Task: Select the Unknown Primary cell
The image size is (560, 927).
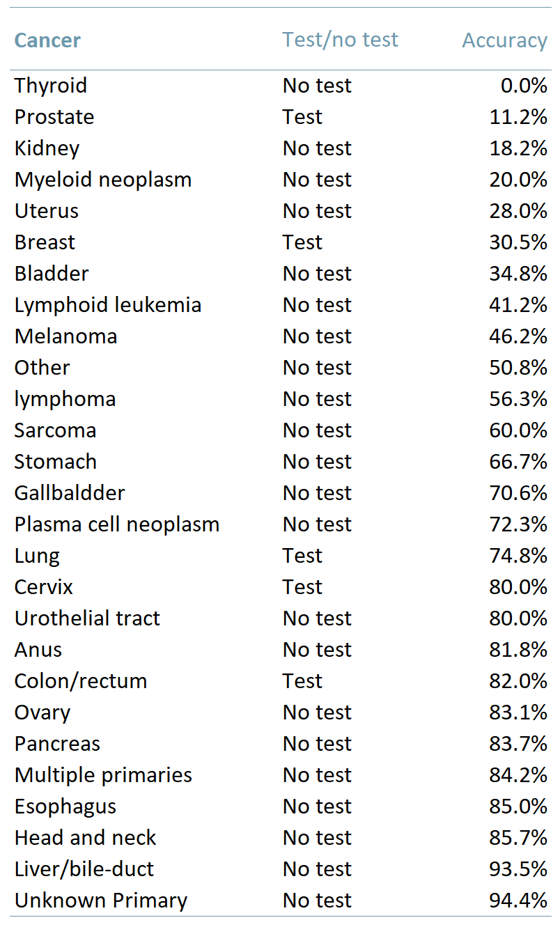Action: (101, 901)
